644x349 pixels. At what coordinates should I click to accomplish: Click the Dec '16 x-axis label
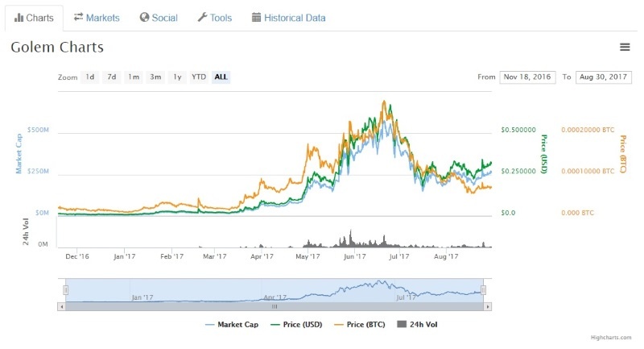coord(77,256)
